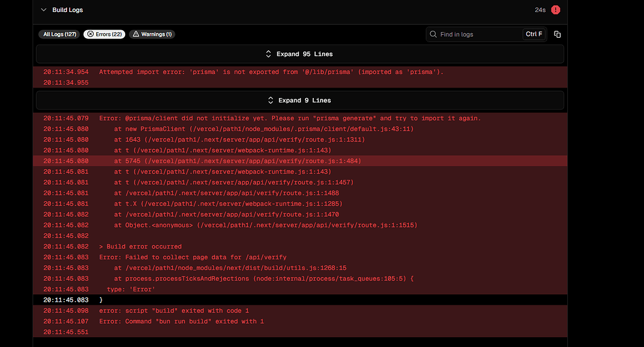Collapse the Build Logs section chevron

(43, 10)
